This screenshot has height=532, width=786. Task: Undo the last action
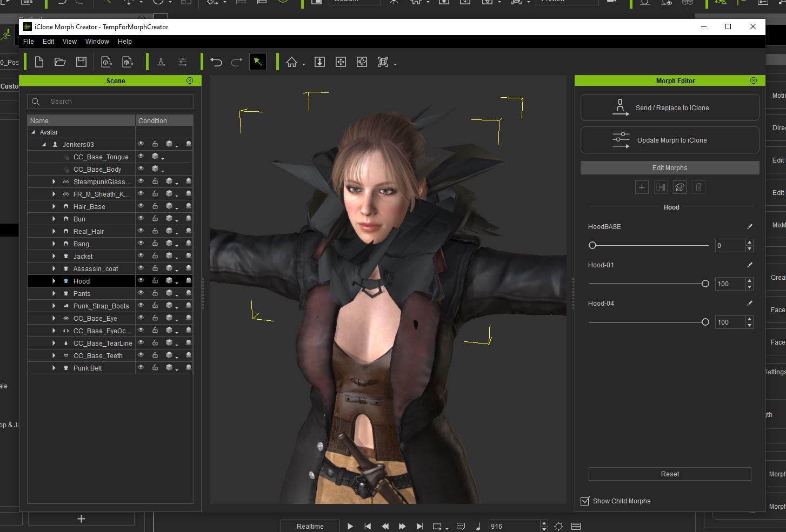tap(216, 62)
